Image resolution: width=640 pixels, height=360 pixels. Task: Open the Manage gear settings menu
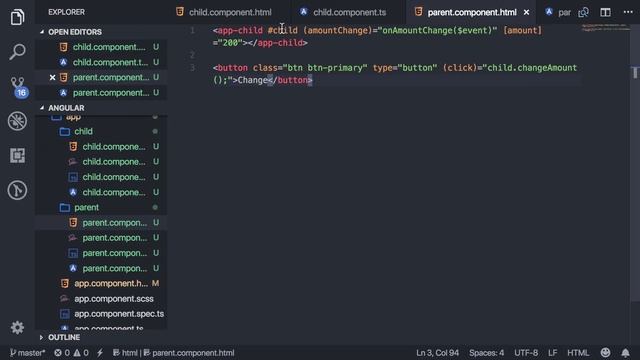pyautogui.click(x=17, y=327)
